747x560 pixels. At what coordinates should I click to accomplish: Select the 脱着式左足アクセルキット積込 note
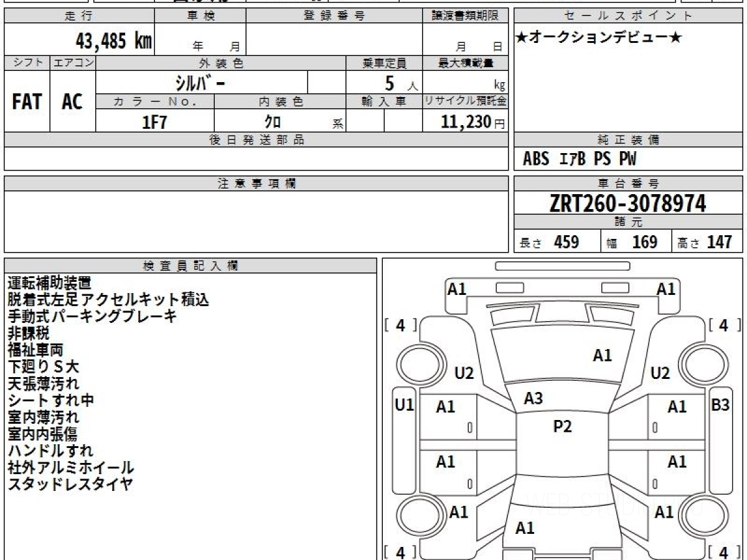pos(108,300)
